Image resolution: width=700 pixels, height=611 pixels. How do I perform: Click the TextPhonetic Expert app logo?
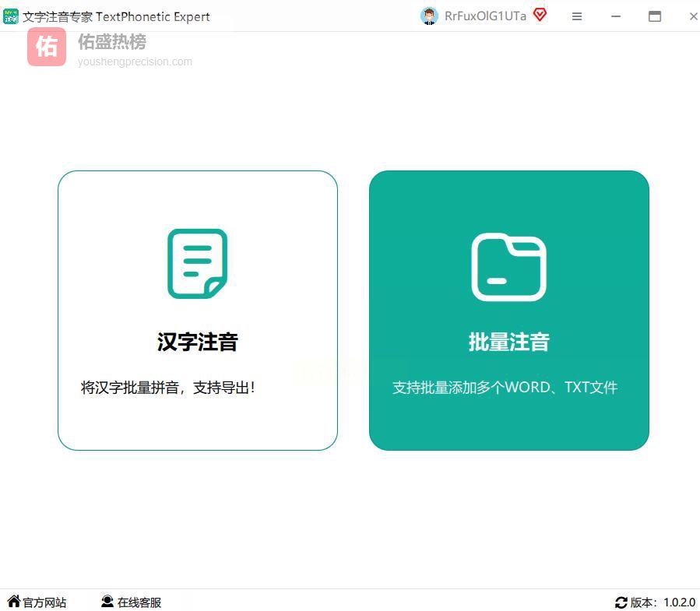(11, 16)
